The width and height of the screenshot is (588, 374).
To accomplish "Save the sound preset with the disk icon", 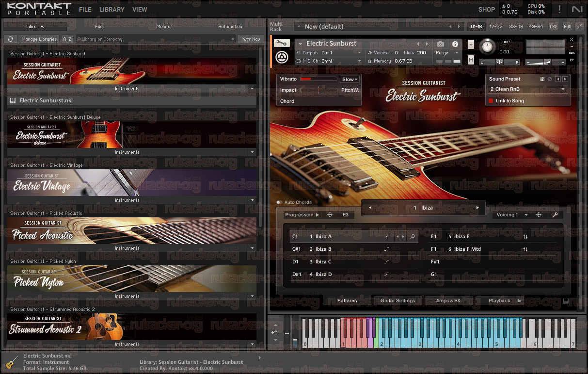I will pos(542,79).
